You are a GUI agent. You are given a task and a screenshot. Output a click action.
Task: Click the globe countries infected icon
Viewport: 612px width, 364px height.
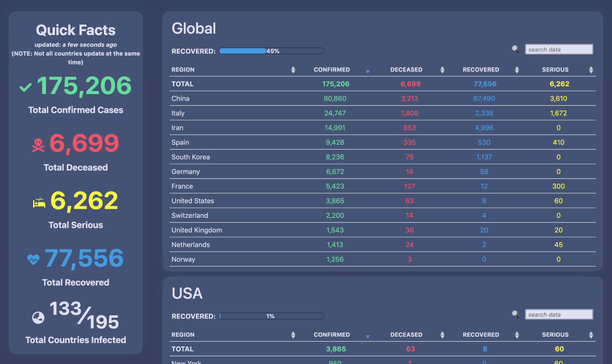point(38,317)
